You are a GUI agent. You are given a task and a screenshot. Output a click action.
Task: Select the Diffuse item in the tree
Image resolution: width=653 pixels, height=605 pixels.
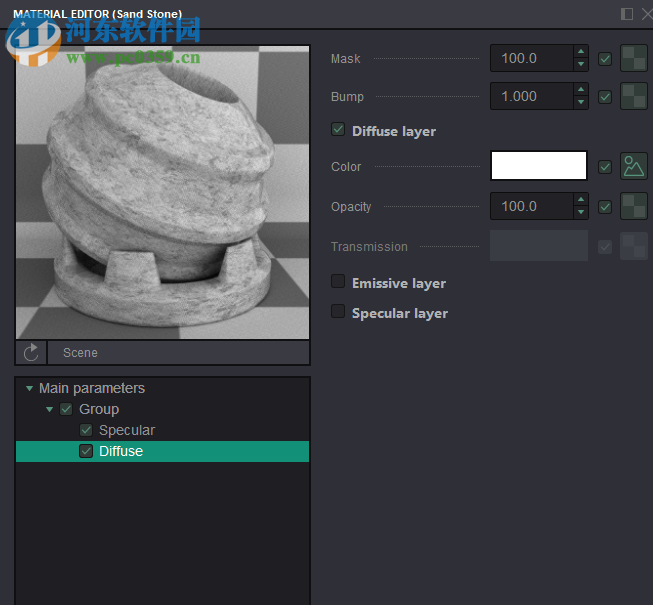[162, 451]
